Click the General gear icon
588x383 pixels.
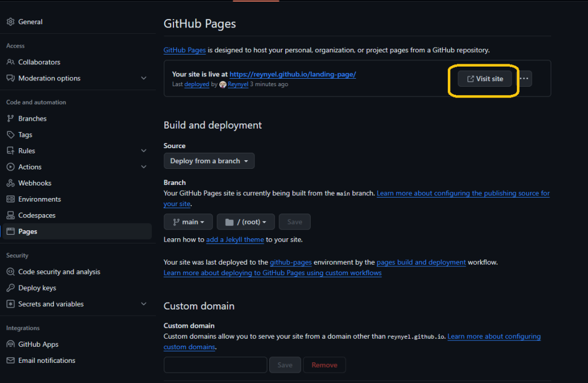pyautogui.click(x=10, y=22)
